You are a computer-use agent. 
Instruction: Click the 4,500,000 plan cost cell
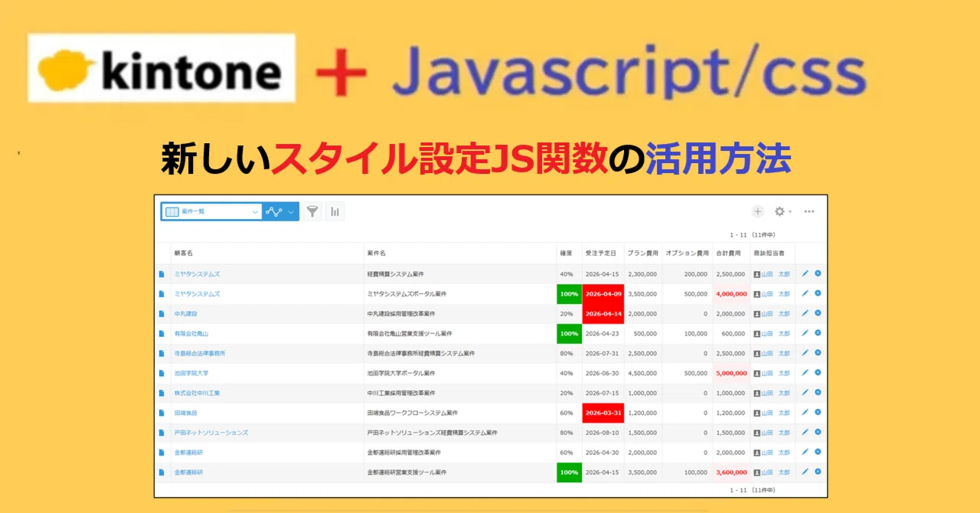click(643, 374)
